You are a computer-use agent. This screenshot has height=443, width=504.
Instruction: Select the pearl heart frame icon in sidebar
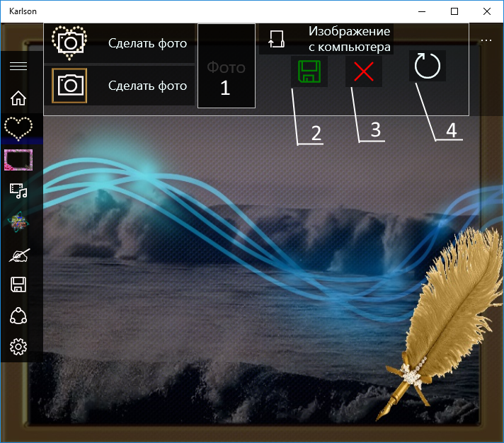pyautogui.click(x=18, y=129)
